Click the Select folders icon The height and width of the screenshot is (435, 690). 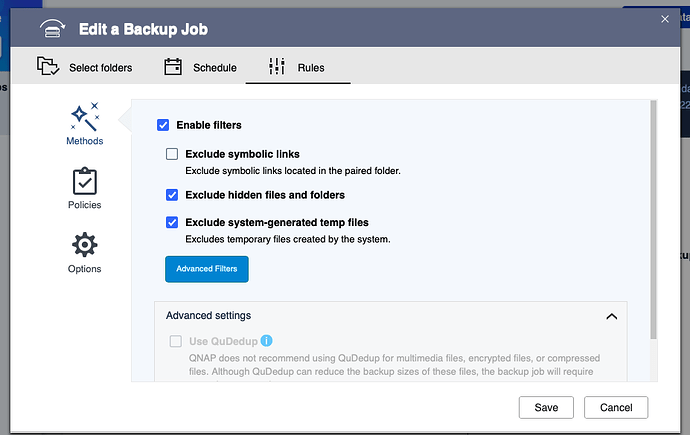pyautogui.click(x=48, y=67)
